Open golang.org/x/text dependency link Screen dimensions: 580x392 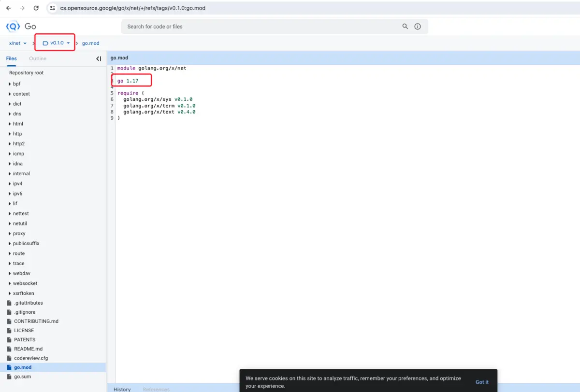pos(149,112)
